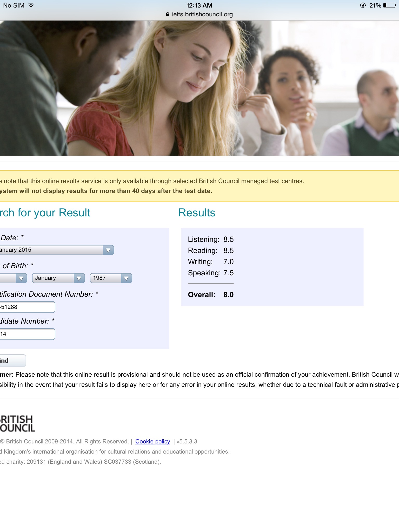Click the version text v5.5.3.3
This screenshot has height=532, width=399.
click(x=187, y=442)
